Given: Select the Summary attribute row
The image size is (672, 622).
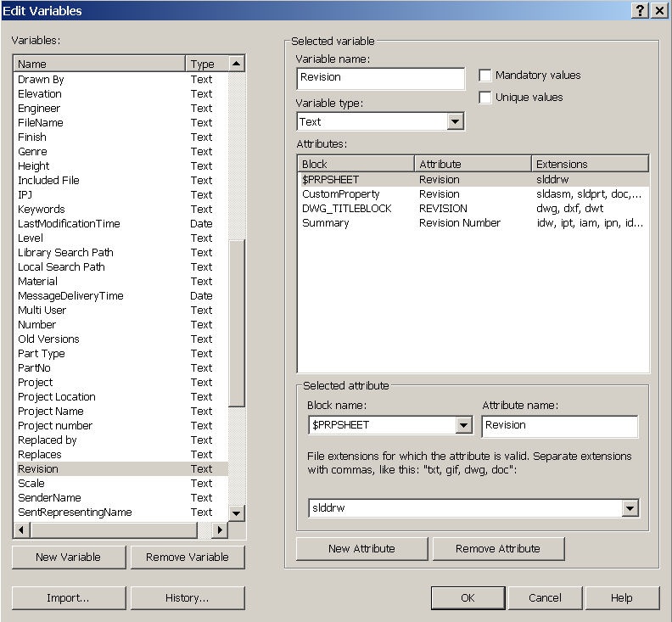Looking at the screenshot, I should [473, 223].
